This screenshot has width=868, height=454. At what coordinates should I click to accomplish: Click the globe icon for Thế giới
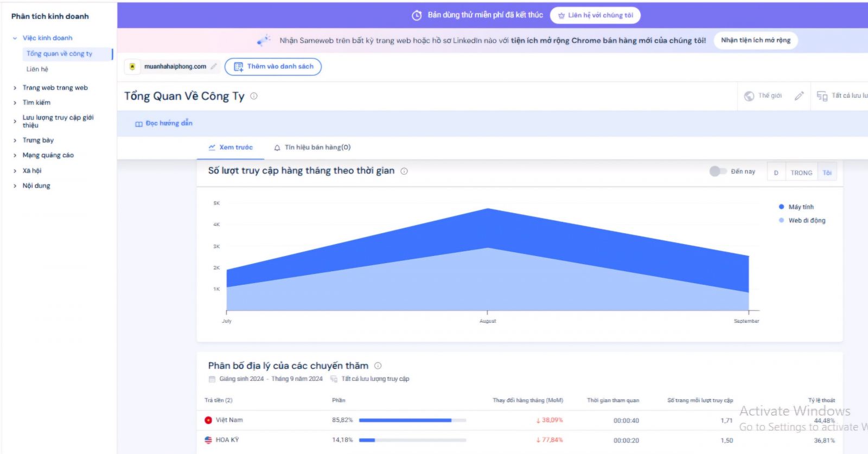(749, 96)
